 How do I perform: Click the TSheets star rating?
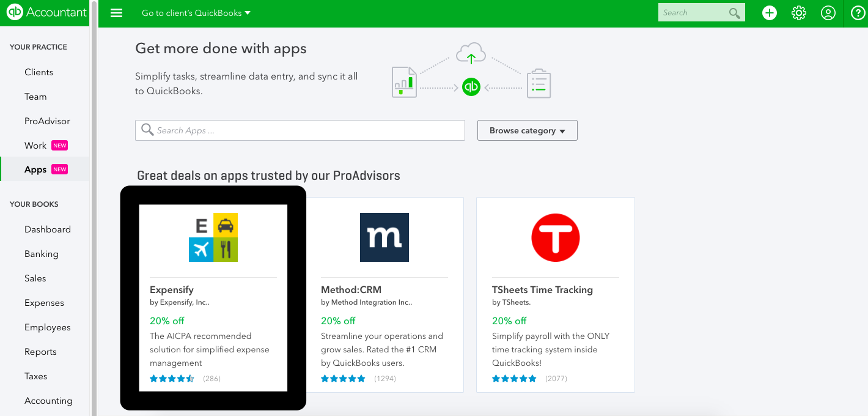coord(514,379)
